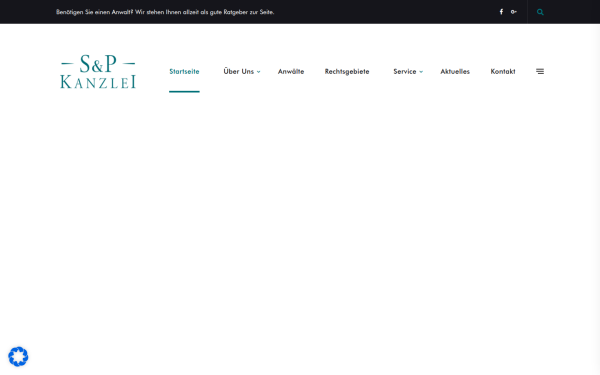Open the Über Uns menu item
This screenshot has height=375, width=600.
(x=238, y=72)
